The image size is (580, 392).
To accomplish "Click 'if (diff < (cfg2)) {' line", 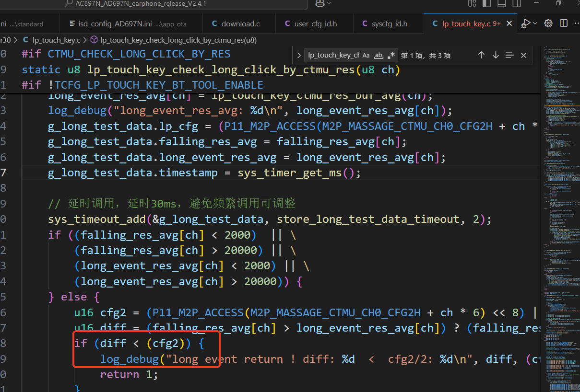I will (x=140, y=344).
